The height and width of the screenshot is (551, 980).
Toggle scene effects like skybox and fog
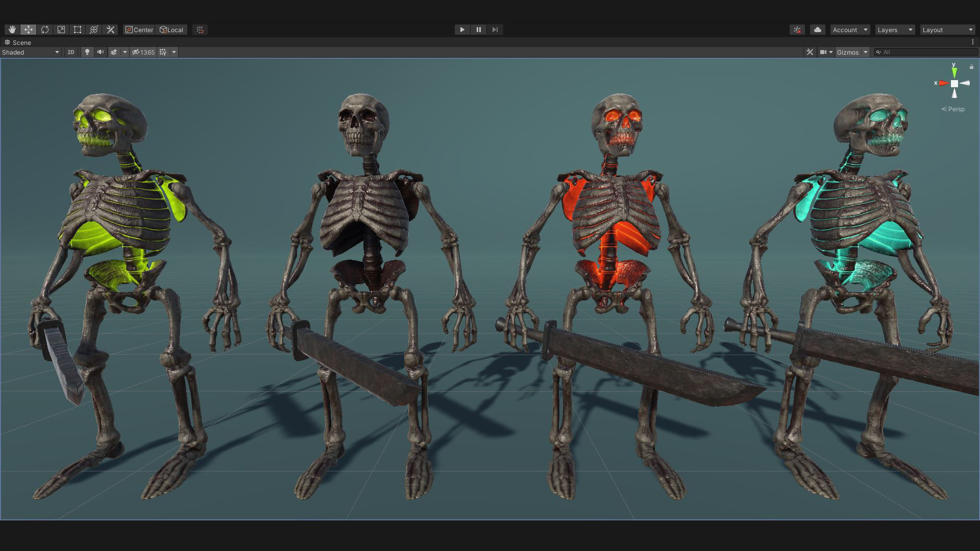coord(114,52)
